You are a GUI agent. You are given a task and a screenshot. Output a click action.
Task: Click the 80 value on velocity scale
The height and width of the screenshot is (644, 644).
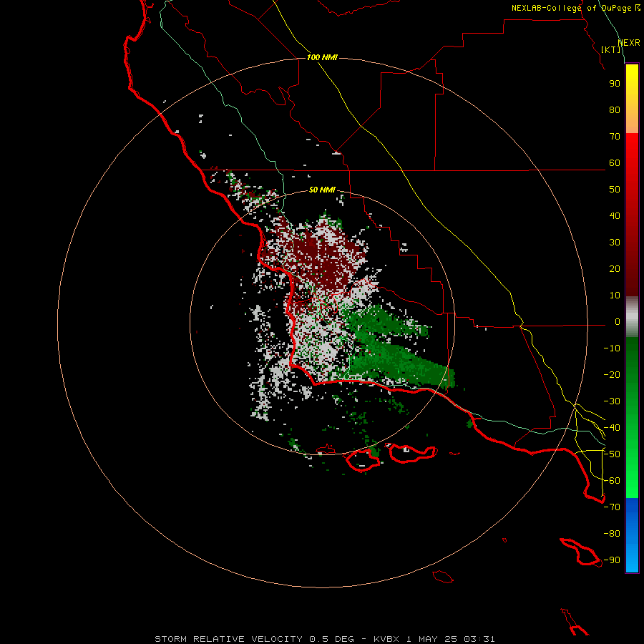point(615,110)
